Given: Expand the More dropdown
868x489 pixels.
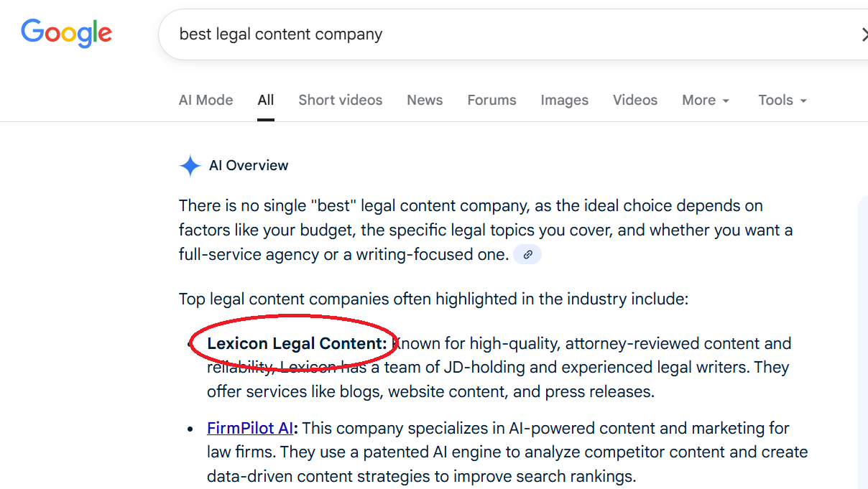Looking at the screenshot, I should coord(706,101).
